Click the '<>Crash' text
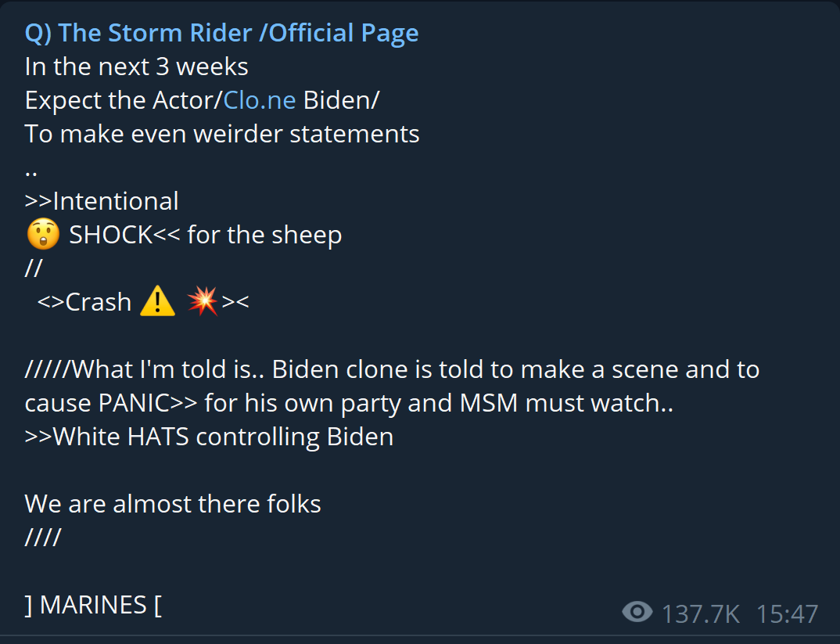 pos(84,302)
